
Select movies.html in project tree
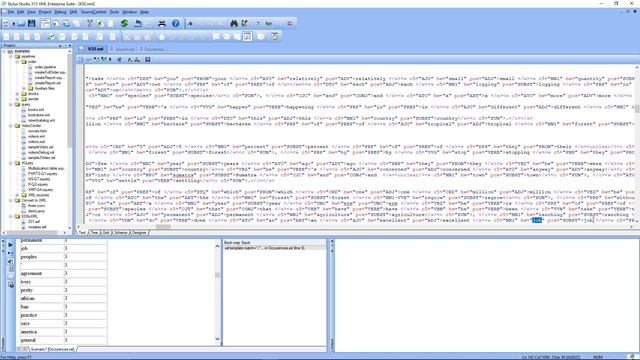[x=37, y=131]
